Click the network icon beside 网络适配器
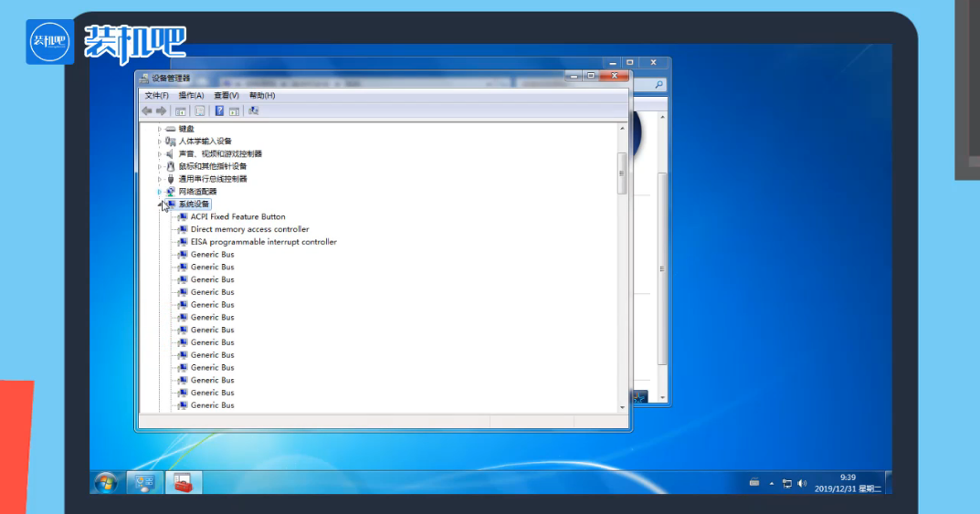The height and width of the screenshot is (514, 980). click(170, 191)
